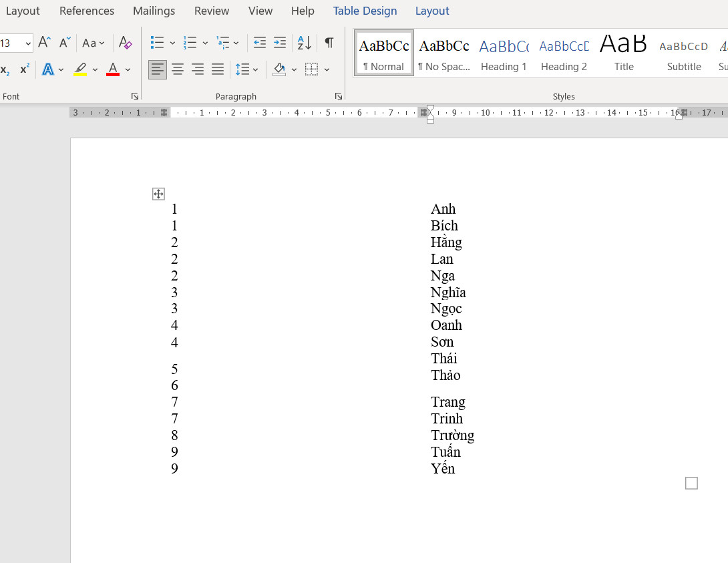
Task: Click the Increase Font Size icon
Action: point(44,43)
